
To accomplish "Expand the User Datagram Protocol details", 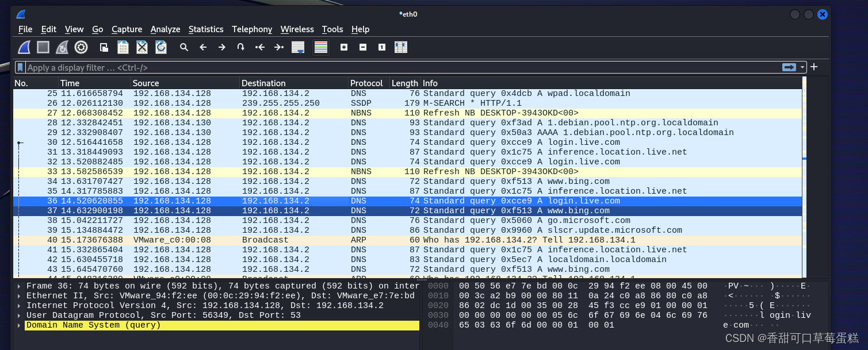I will click(x=20, y=316).
